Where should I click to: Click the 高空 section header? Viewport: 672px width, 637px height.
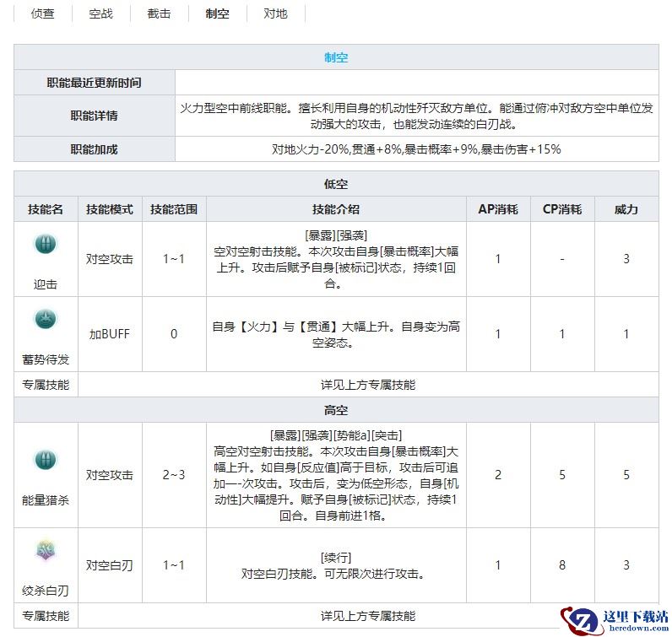point(336,410)
